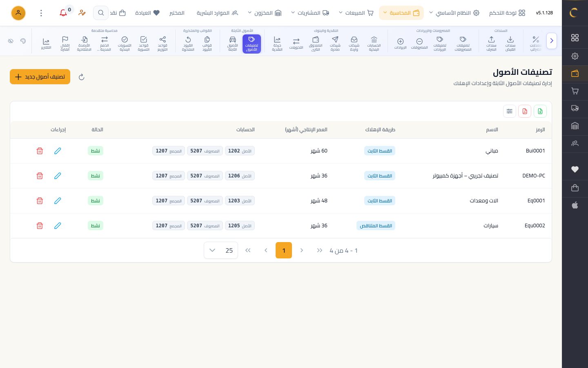The image size is (588, 368).
Task: Expand المحاسبة menu dropdown
Action: (401, 13)
